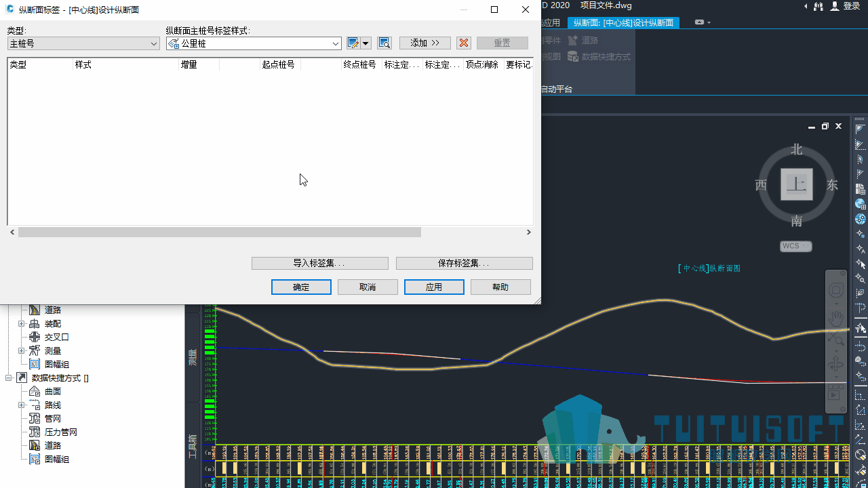Open the 类型 dropdown showing 主桩号

(83, 43)
